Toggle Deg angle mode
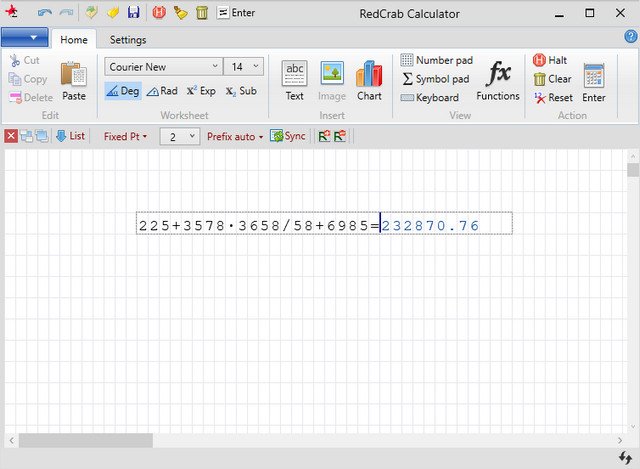The width and height of the screenshot is (640, 469). 123,91
